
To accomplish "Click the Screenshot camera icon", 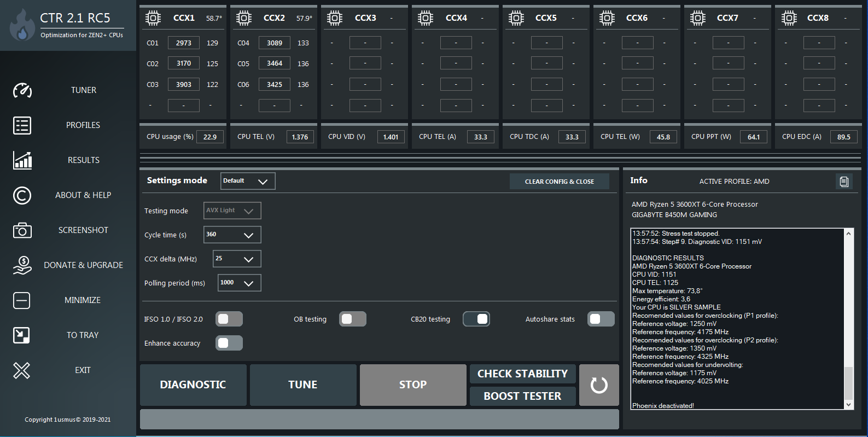I will click(22, 230).
